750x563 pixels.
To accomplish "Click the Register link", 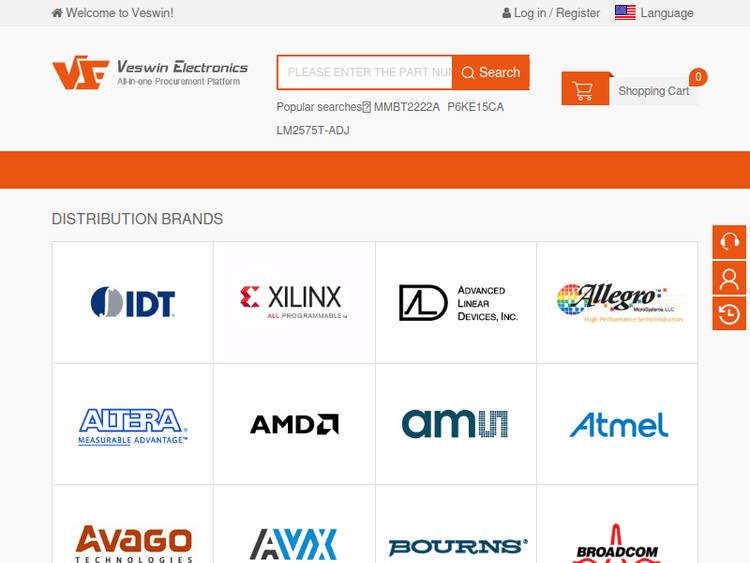I will tap(578, 13).
